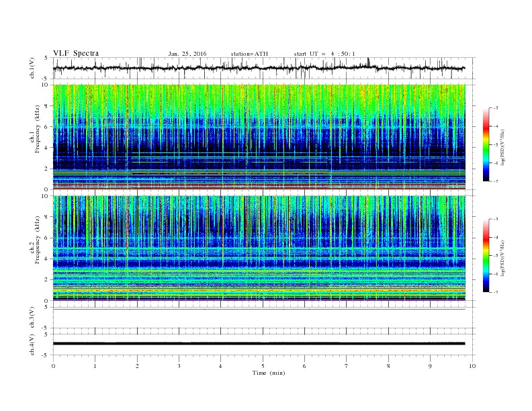Click the "8" tick on the time axis
This screenshot has height=411, width=532.
(x=388, y=366)
